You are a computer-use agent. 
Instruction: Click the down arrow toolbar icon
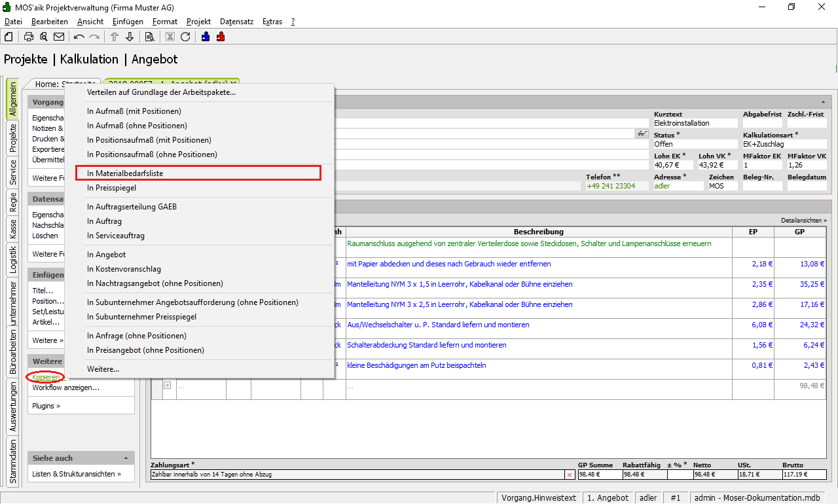[130, 37]
